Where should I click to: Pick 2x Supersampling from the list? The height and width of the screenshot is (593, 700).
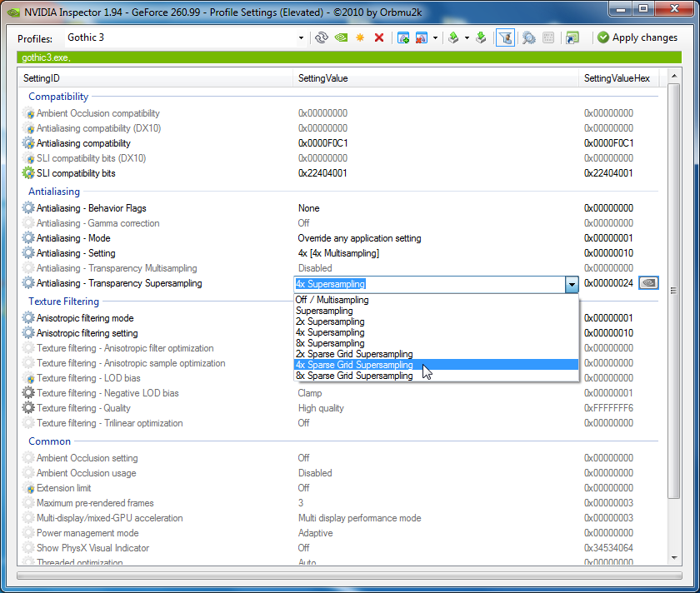[x=330, y=321]
